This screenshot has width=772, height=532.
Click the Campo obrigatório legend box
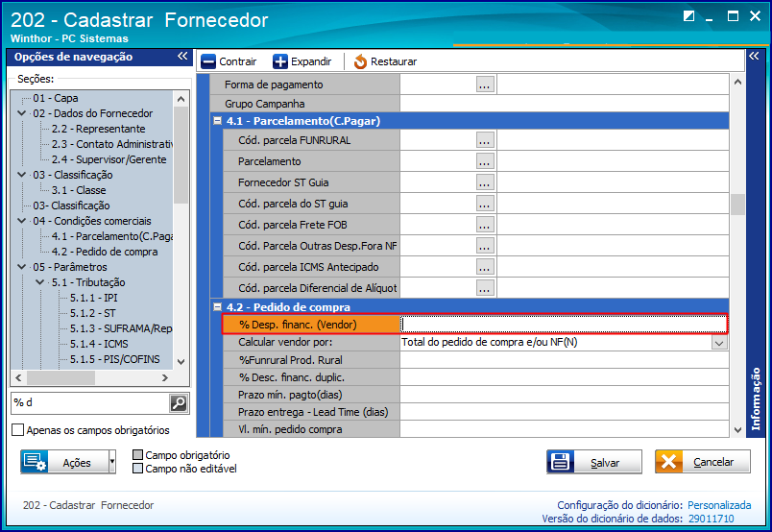[x=138, y=454]
